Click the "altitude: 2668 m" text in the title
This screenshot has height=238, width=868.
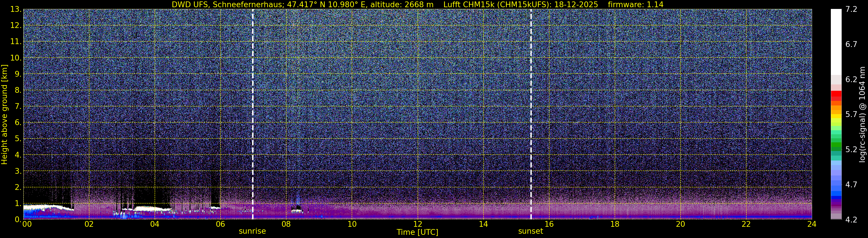pyautogui.click(x=402, y=5)
